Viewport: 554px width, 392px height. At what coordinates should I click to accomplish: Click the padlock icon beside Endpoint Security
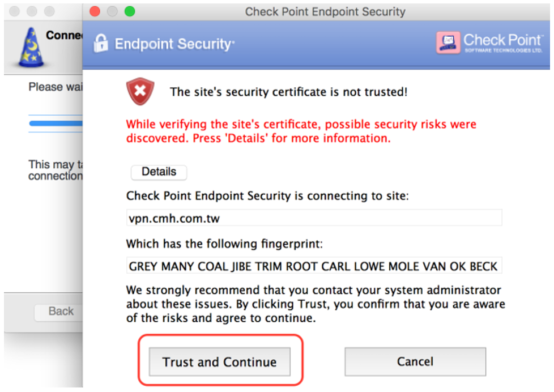[101, 44]
